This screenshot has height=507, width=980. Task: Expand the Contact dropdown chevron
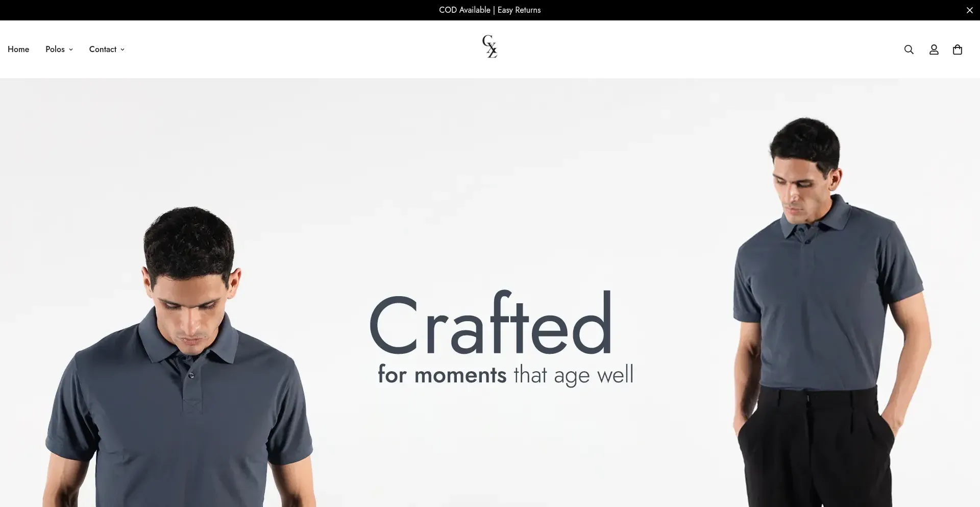click(x=122, y=50)
